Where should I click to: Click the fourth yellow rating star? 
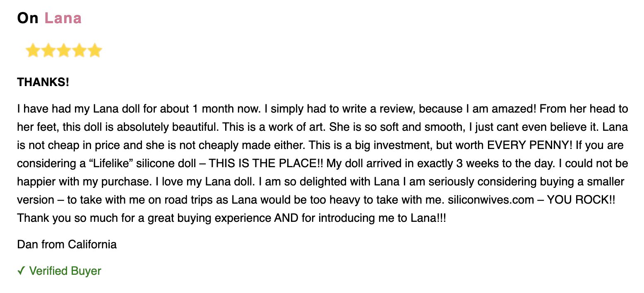coord(79,51)
